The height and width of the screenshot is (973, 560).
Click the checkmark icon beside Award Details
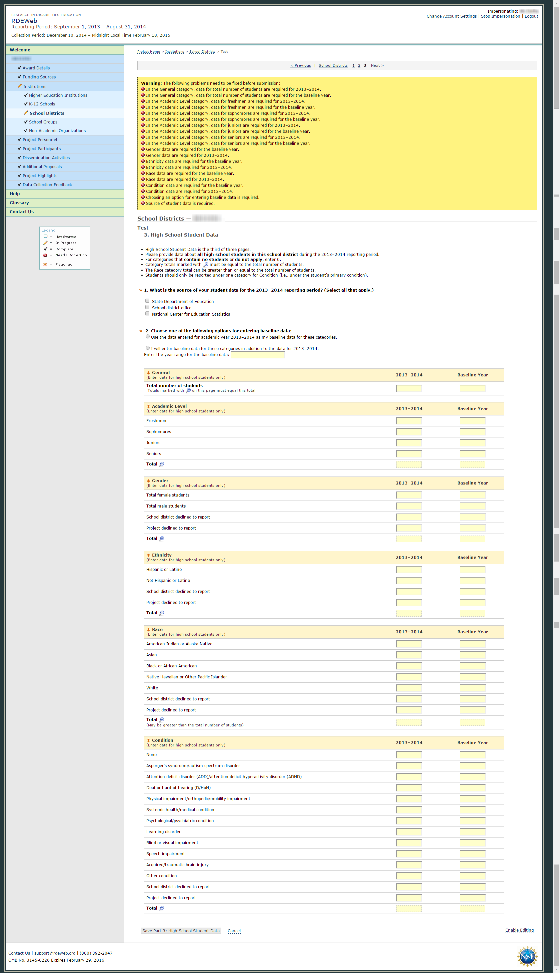[x=19, y=68]
